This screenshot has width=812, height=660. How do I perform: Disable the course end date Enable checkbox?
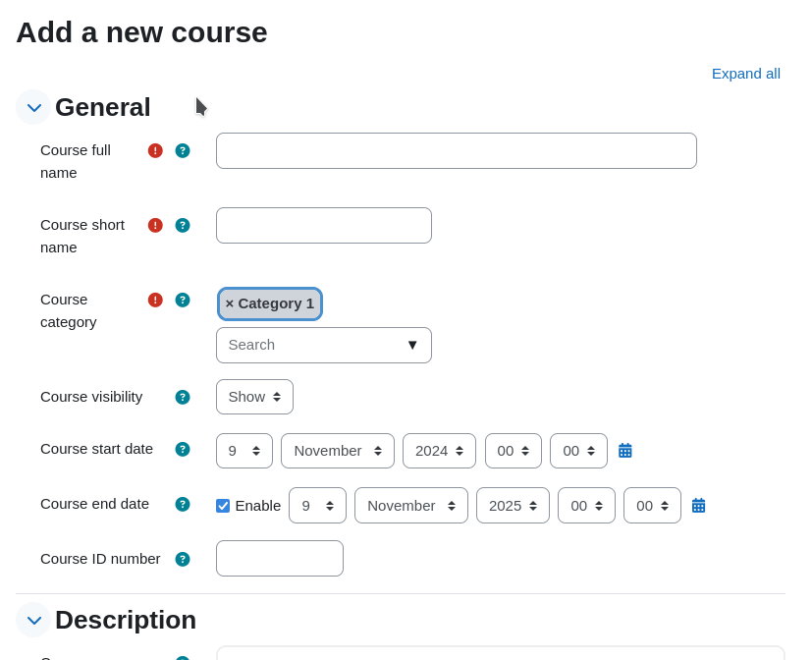(223, 506)
